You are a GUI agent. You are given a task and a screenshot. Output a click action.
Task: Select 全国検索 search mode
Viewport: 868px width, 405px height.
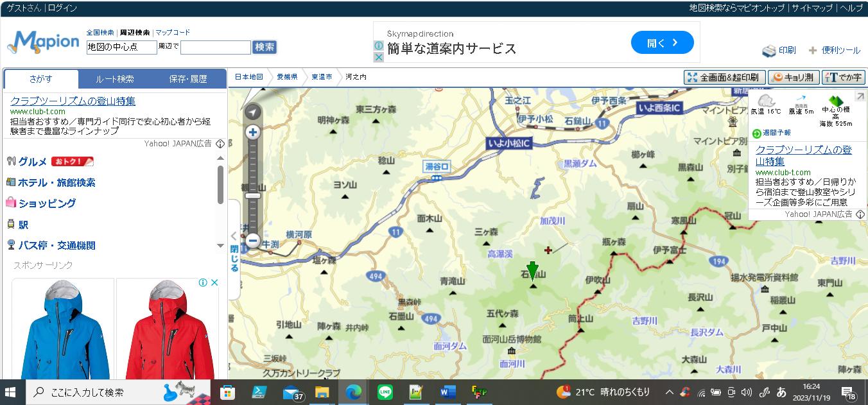[x=100, y=32]
